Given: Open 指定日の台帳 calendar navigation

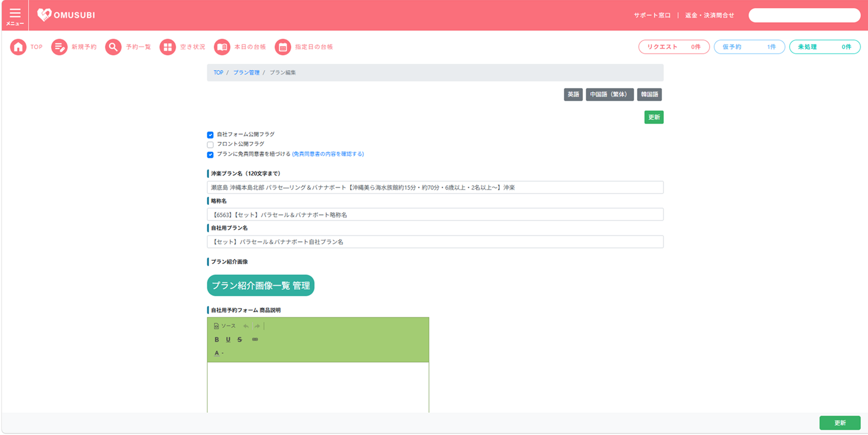Looking at the screenshot, I should coord(304,47).
